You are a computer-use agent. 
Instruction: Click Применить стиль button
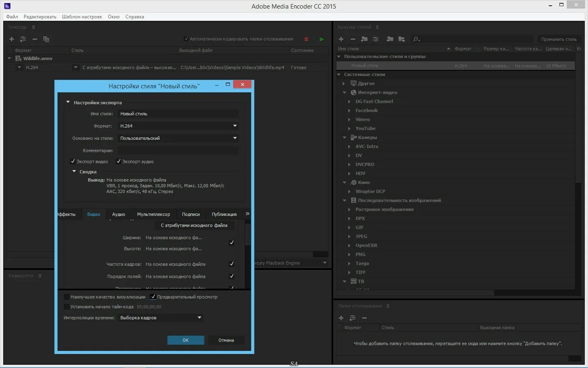click(x=559, y=39)
